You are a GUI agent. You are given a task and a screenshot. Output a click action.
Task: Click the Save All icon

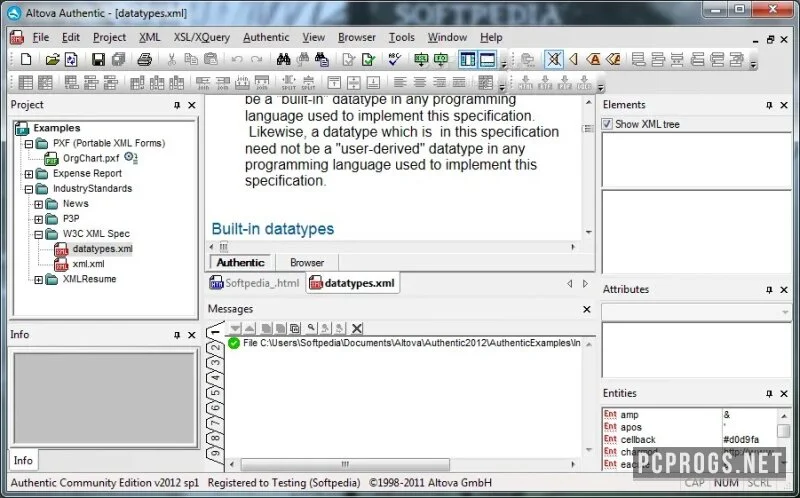coord(118,60)
